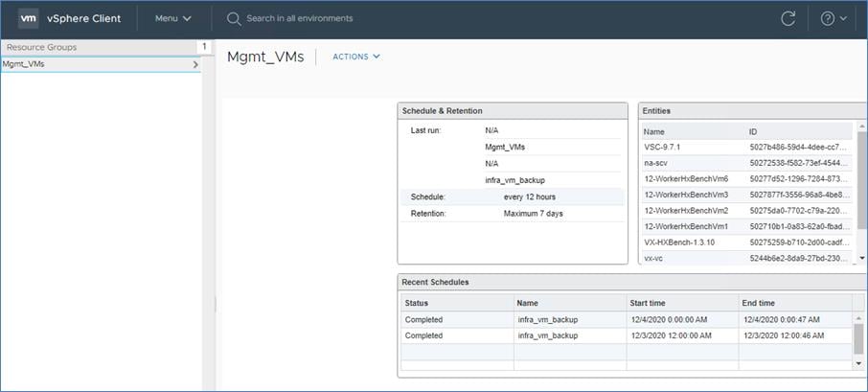Viewport: 868px width, 392px height.
Task: Click the Entities panel header
Action: [752, 111]
